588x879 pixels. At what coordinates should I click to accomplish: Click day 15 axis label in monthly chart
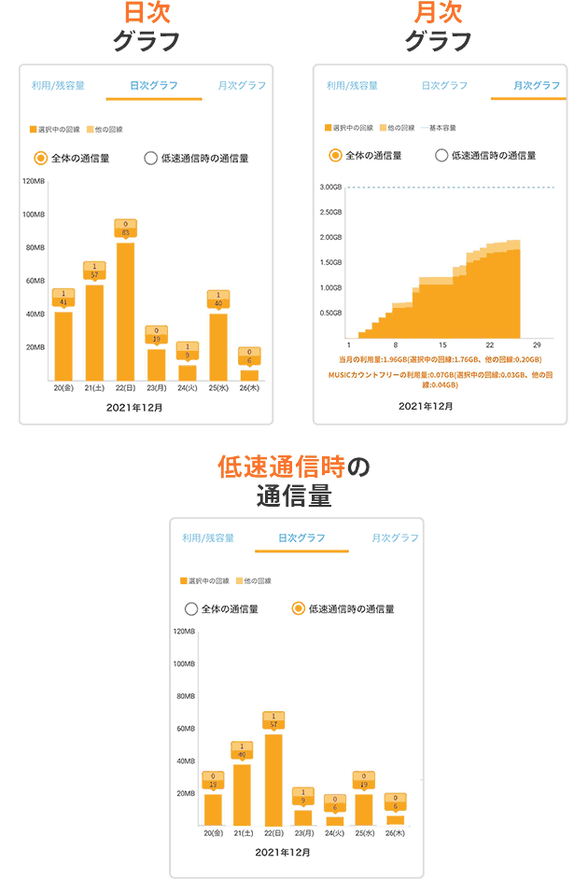[442, 344]
